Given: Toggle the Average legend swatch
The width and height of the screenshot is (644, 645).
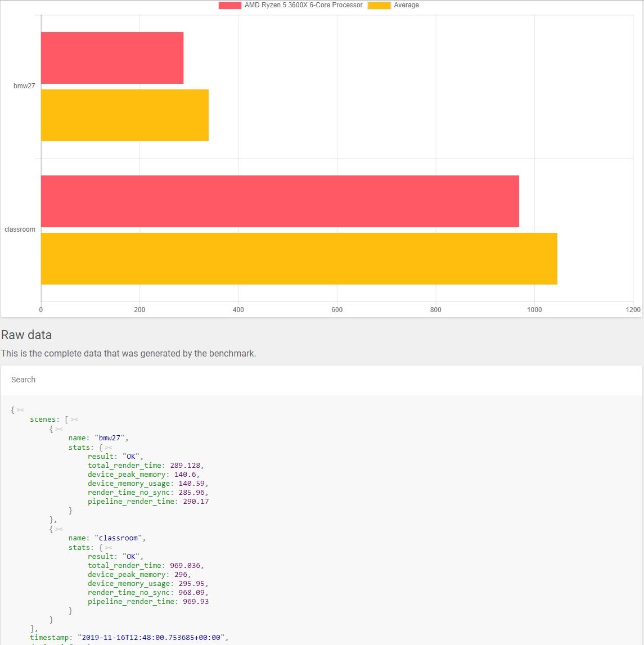Looking at the screenshot, I should point(379,6).
